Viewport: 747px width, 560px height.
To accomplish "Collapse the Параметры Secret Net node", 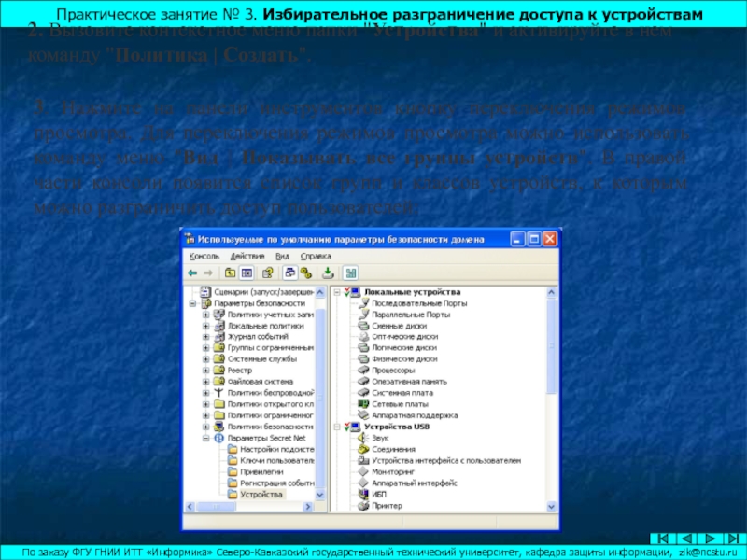I will pos(206,437).
